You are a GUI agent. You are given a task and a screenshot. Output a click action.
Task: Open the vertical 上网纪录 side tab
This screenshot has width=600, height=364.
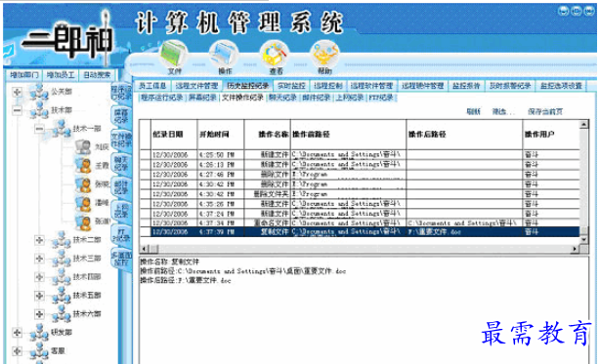121,211
